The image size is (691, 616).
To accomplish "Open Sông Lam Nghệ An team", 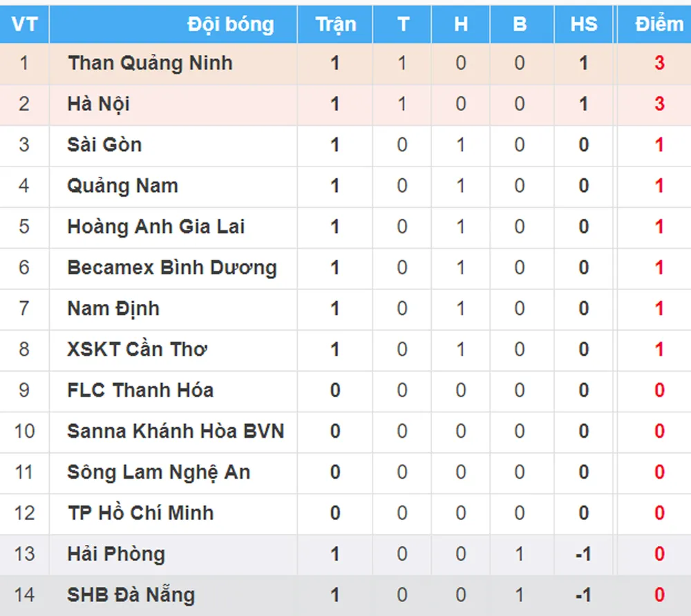I will coord(158,472).
